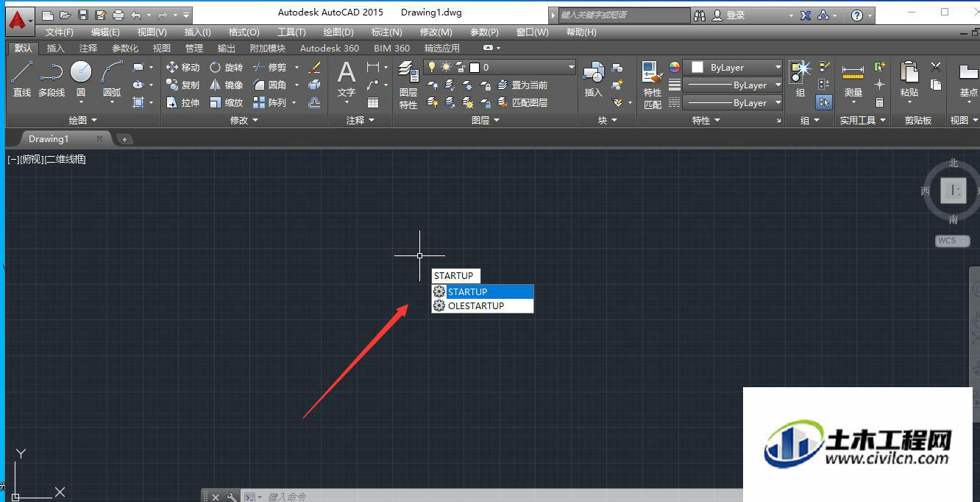
Task: Open the WCS dropdown under ViewCube
Action: click(x=953, y=241)
